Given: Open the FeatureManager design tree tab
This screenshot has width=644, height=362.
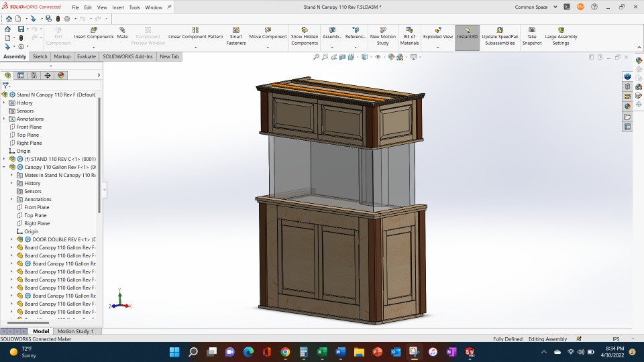Looking at the screenshot, I should (8, 75).
